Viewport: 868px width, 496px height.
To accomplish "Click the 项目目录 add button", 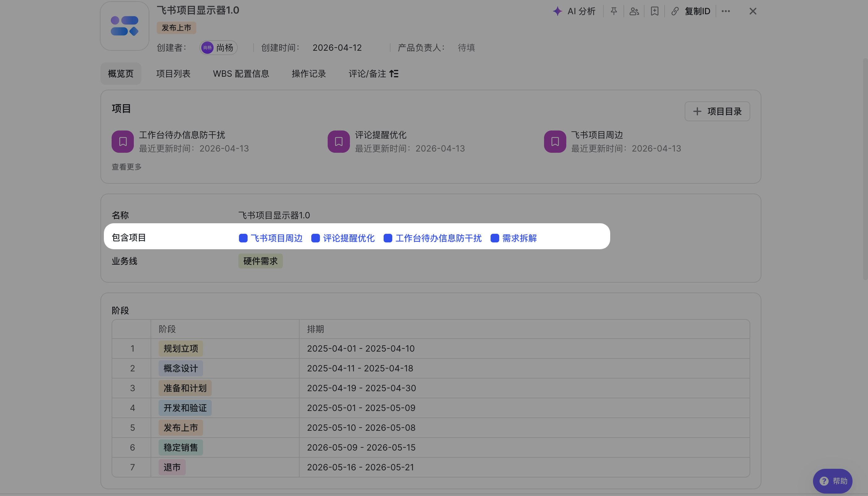I will click(717, 111).
